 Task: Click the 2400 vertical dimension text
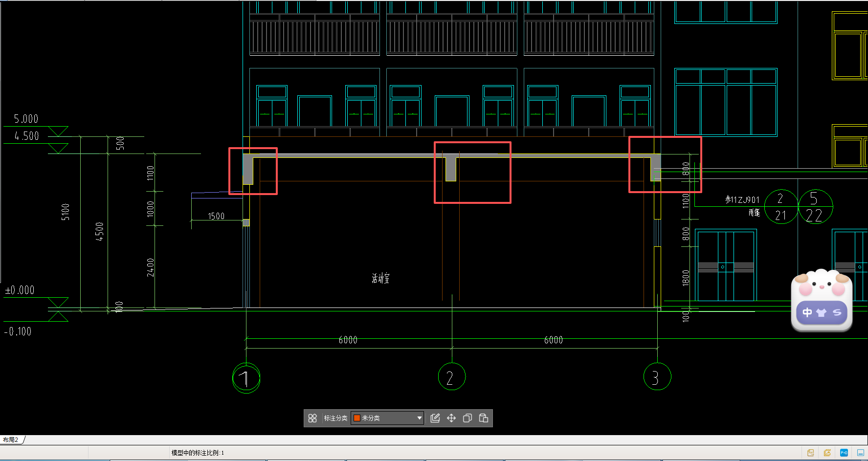coord(151,267)
